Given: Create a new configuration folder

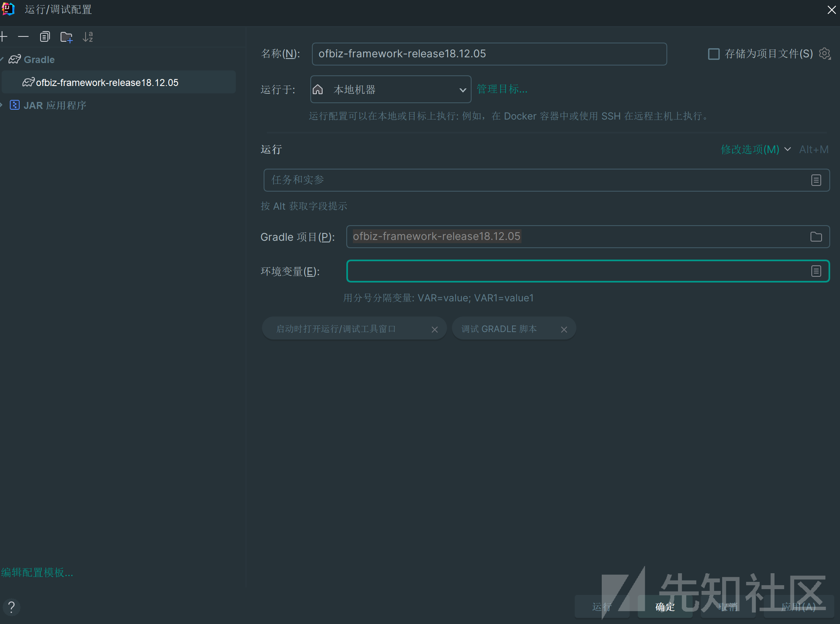Looking at the screenshot, I should point(66,37).
